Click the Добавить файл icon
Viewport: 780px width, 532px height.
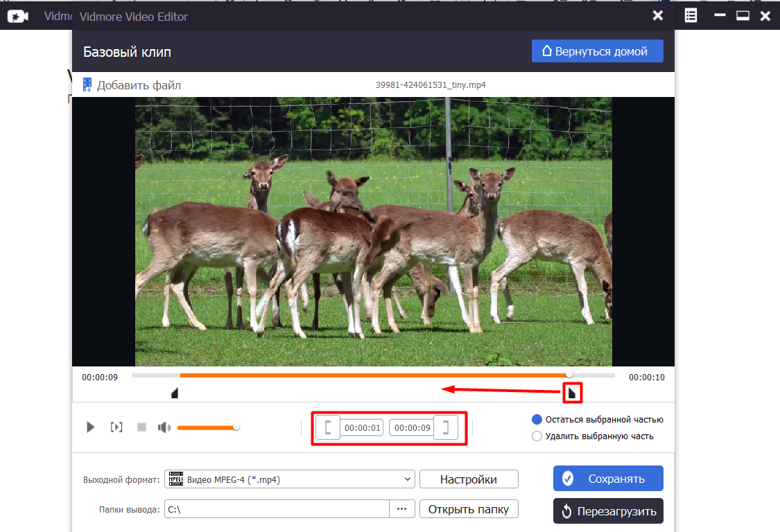(x=87, y=85)
